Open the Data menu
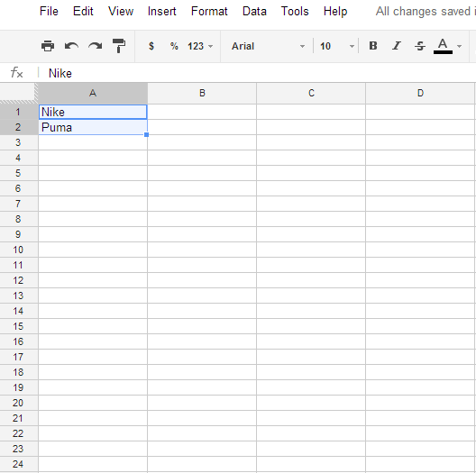476x473 pixels. (254, 12)
